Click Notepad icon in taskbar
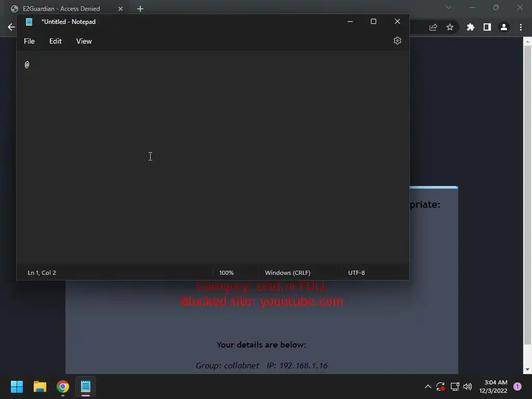532x399 pixels. (x=86, y=387)
